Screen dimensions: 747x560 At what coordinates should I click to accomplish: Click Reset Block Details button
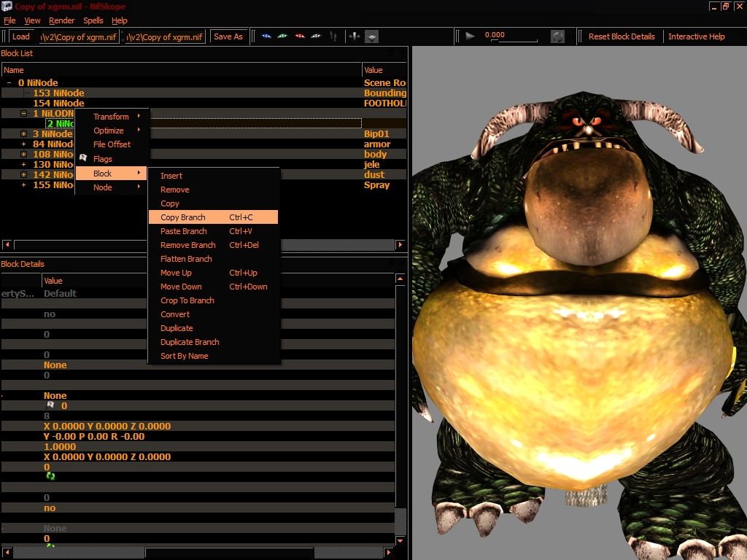coord(622,36)
